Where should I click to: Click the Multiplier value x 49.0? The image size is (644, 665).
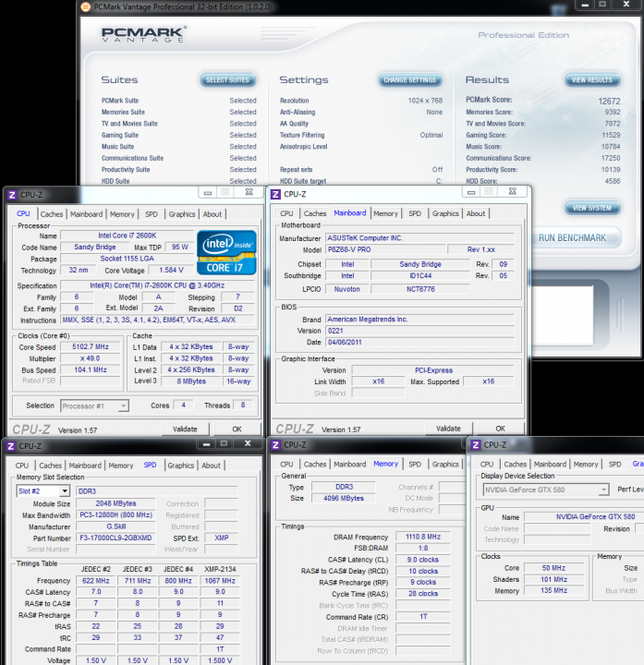[91, 358]
